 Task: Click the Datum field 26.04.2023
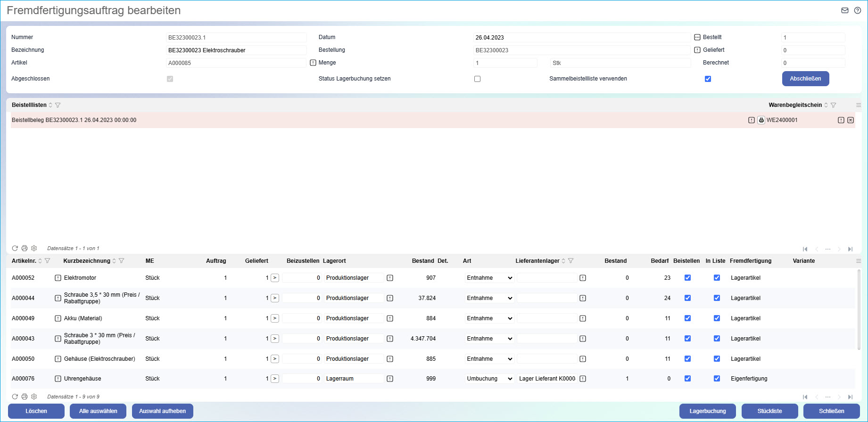(582, 37)
